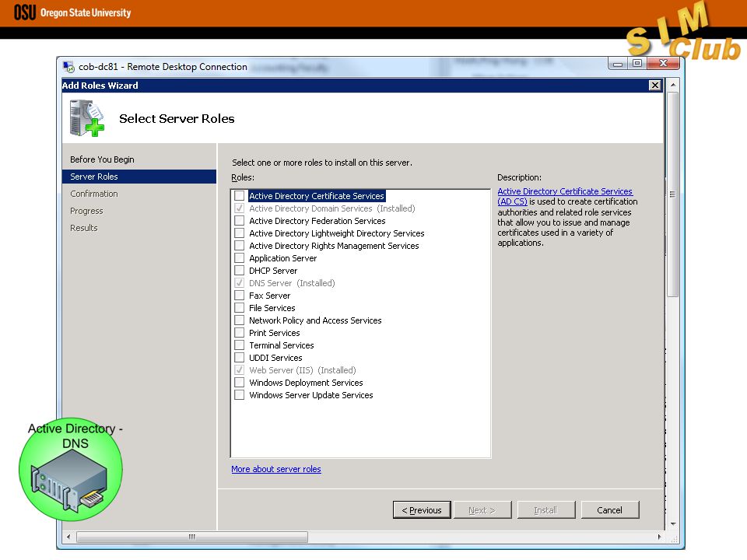The width and height of the screenshot is (747, 560).
Task: Go back with the Previous button
Action: click(422, 510)
